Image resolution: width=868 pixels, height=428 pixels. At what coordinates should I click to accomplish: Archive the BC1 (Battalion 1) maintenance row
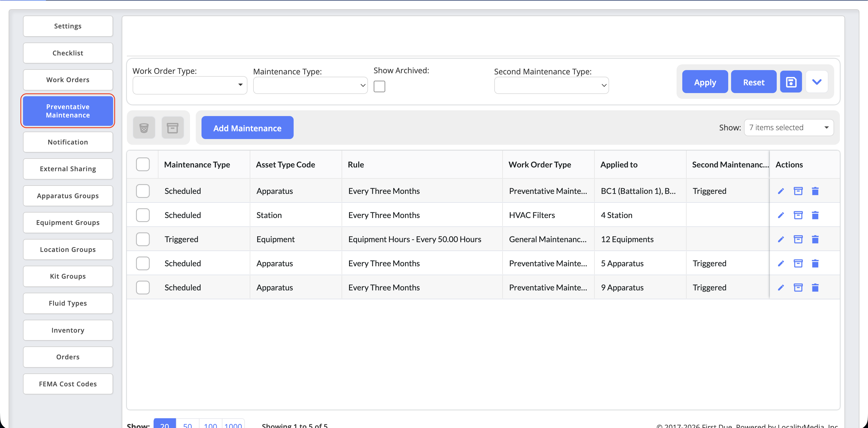tap(798, 191)
